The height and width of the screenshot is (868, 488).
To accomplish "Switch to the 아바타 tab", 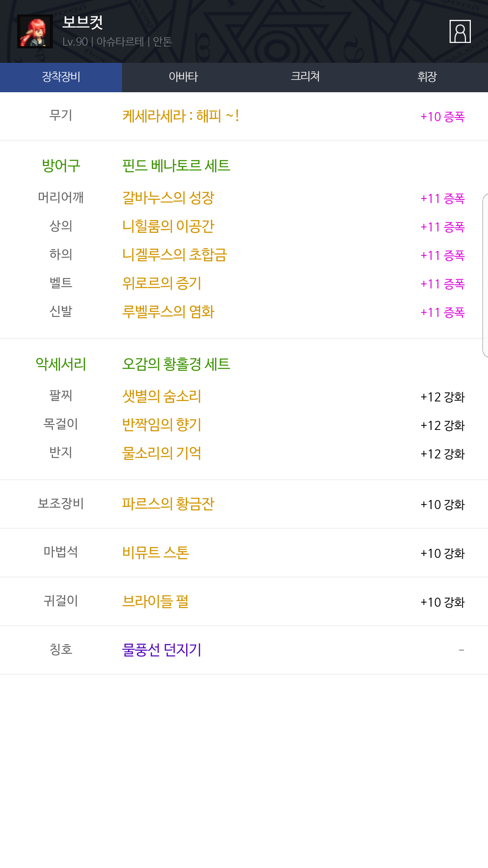I will [183, 77].
